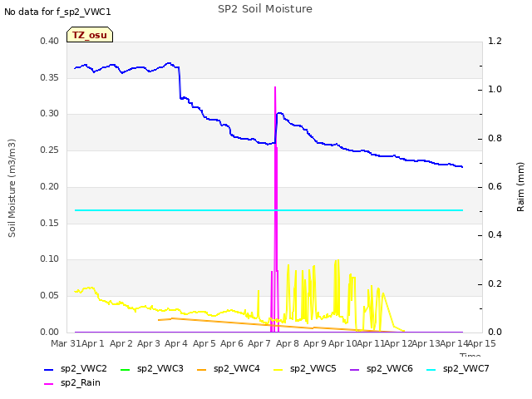Viewport: 532px width, 399px height.
Task: Click the sp2_VWC4 orange legend swatch
Action: tap(201, 369)
